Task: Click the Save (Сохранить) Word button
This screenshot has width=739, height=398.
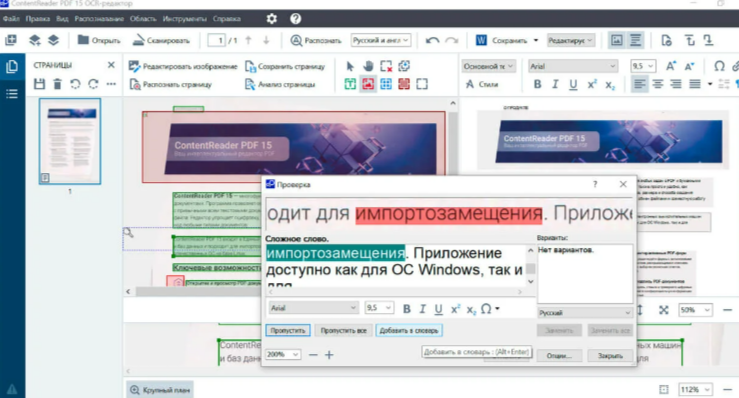Action: pos(501,41)
